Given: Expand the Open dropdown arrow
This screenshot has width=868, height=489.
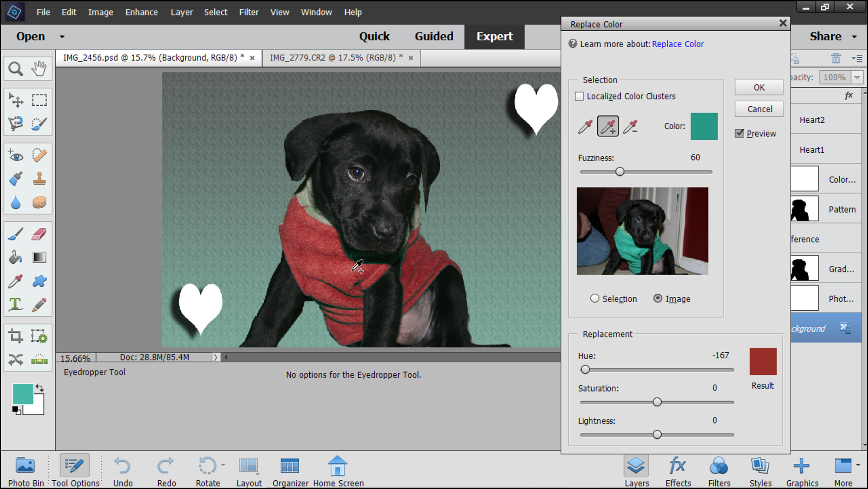Looking at the screenshot, I should [62, 37].
